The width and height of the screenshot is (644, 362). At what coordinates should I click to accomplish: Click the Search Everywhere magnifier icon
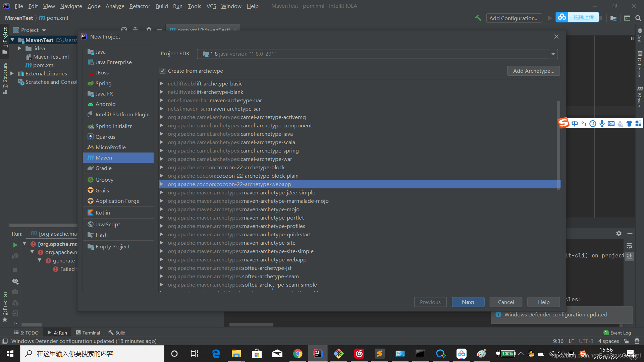[638, 18]
